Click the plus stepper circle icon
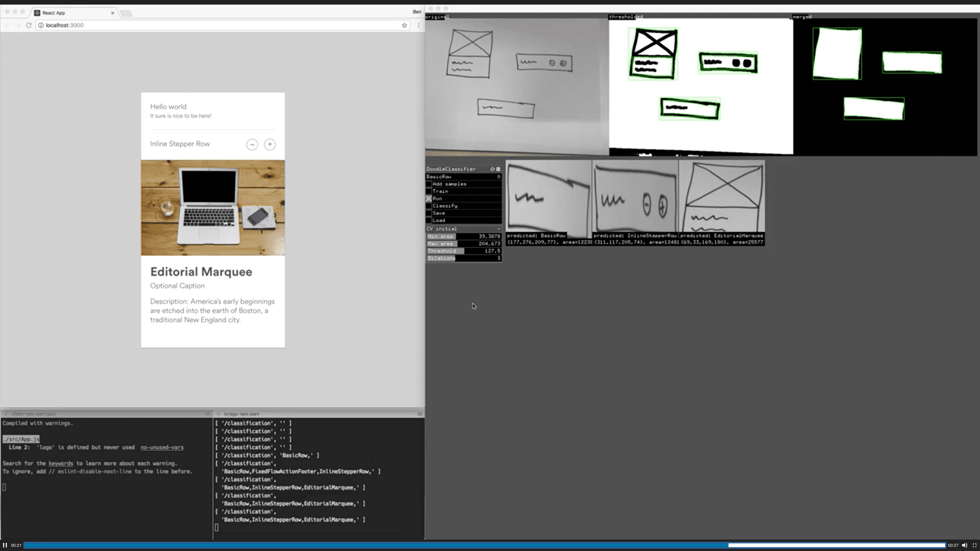980x551 pixels. click(x=270, y=144)
